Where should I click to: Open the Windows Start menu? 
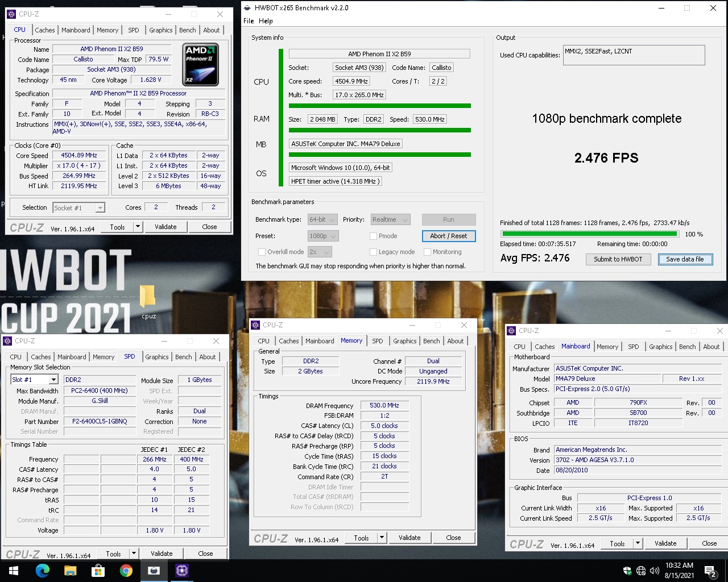pyautogui.click(x=14, y=571)
